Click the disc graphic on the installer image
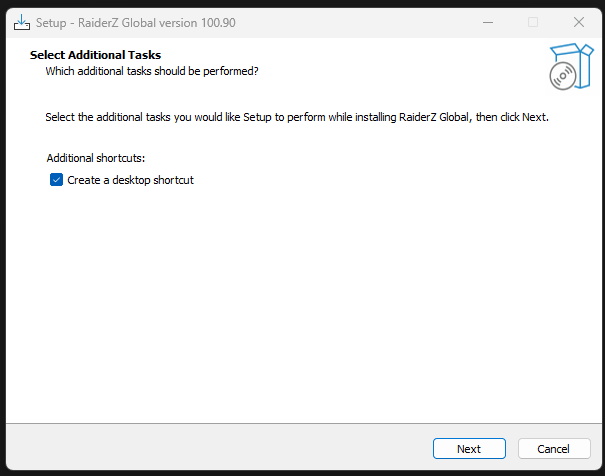 coord(563,76)
